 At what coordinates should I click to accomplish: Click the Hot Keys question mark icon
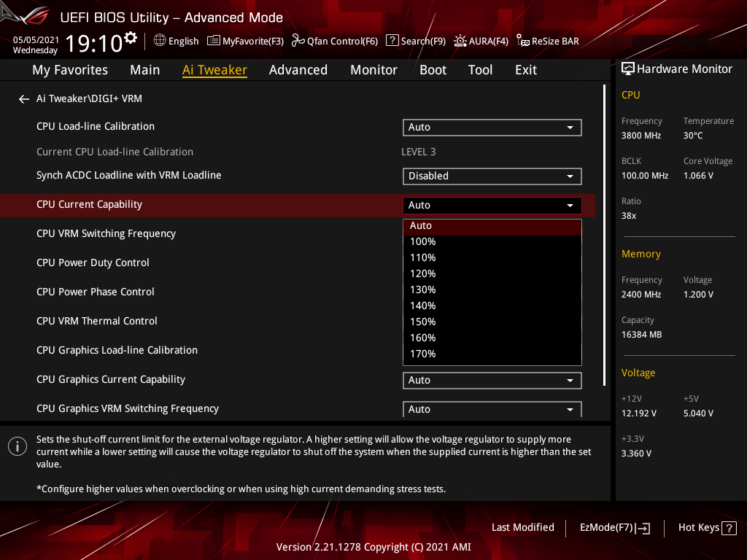tap(729, 528)
